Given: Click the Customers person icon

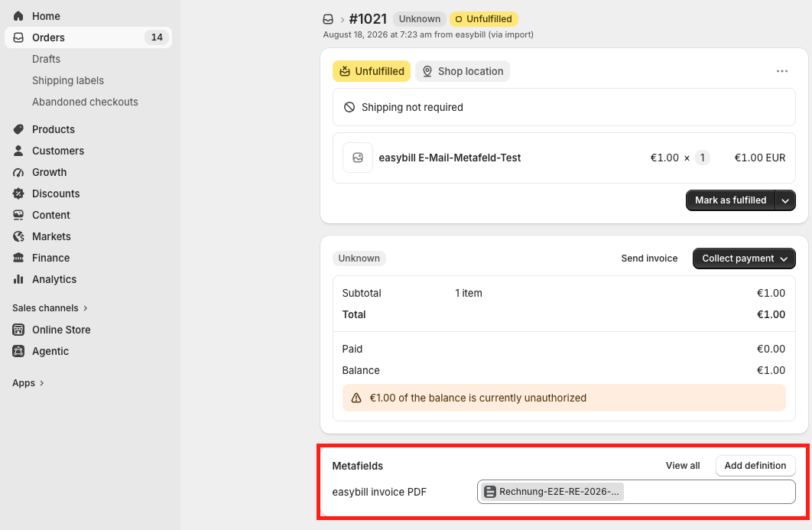Looking at the screenshot, I should pos(18,151).
